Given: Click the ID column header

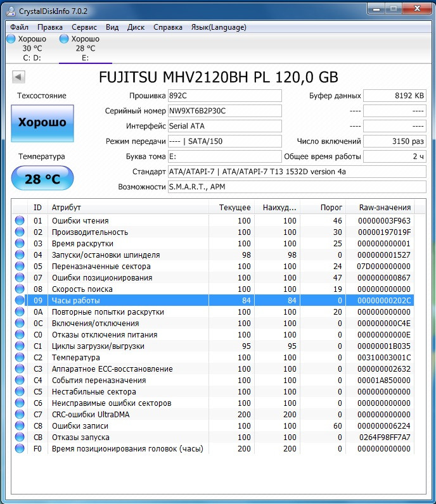Looking at the screenshot, I should point(37,208).
